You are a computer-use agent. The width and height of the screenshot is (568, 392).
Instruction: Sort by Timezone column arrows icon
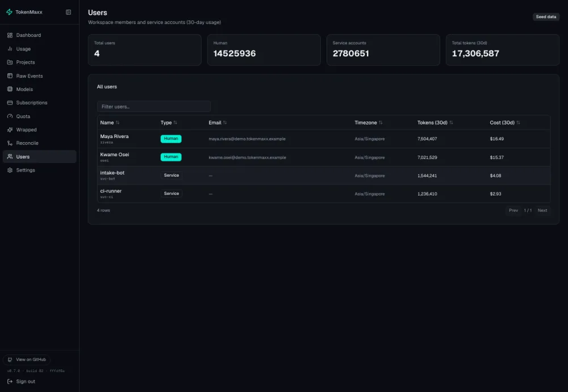[x=381, y=123]
